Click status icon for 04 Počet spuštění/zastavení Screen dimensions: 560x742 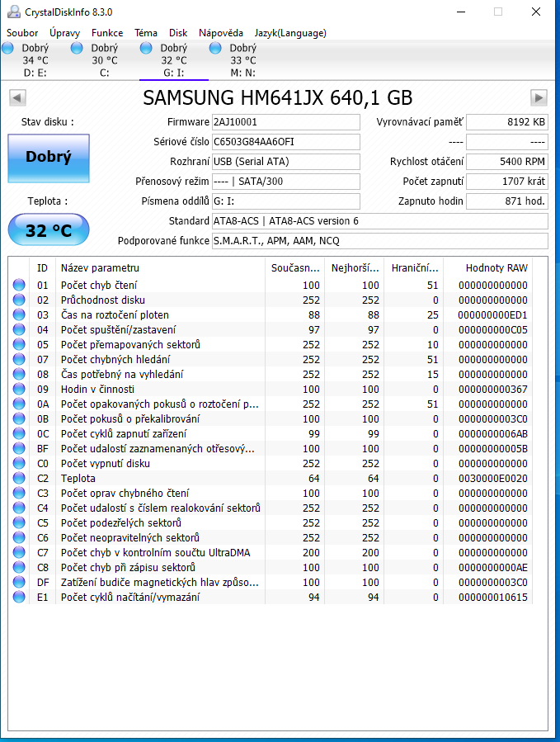point(19,329)
